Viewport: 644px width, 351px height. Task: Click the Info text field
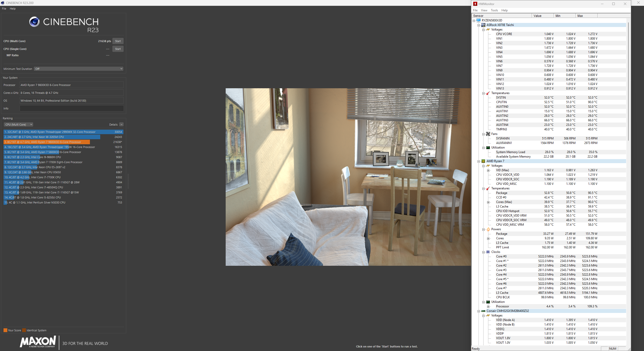[72, 108]
